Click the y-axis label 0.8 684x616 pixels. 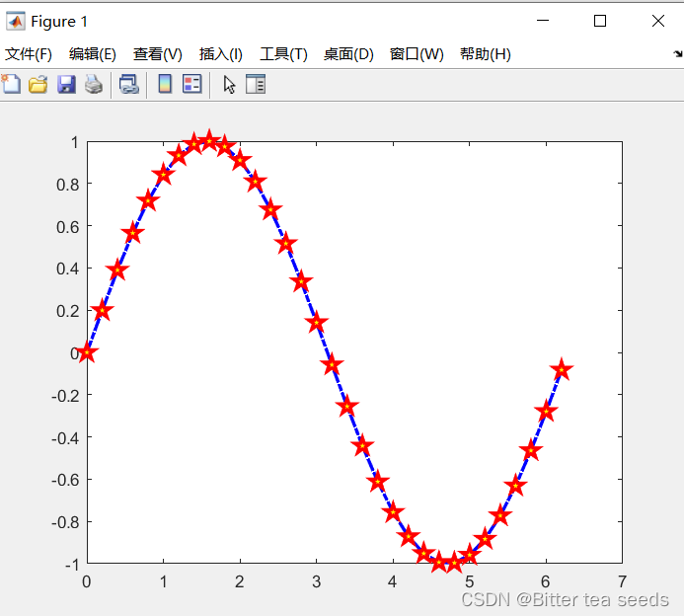pyautogui.click(x=68, y=185)
